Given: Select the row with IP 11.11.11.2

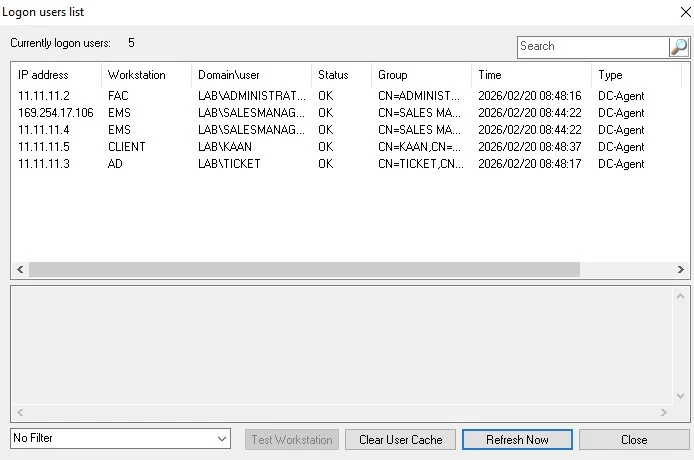Looking at the screenshot, I should click(346, 96).
